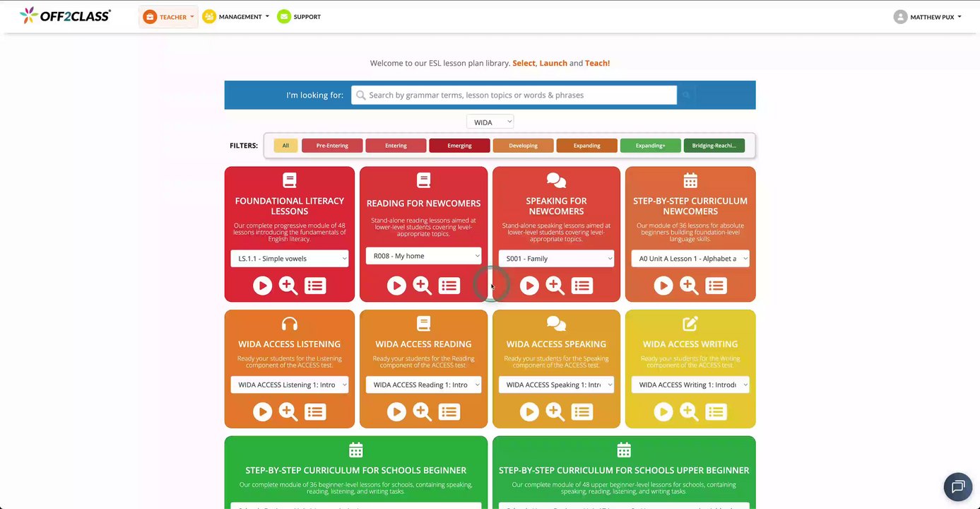Preview WIDA ACCESS Speaking with magnifier icon
This screenshot has width=980, height=509.
coord(555,411)
